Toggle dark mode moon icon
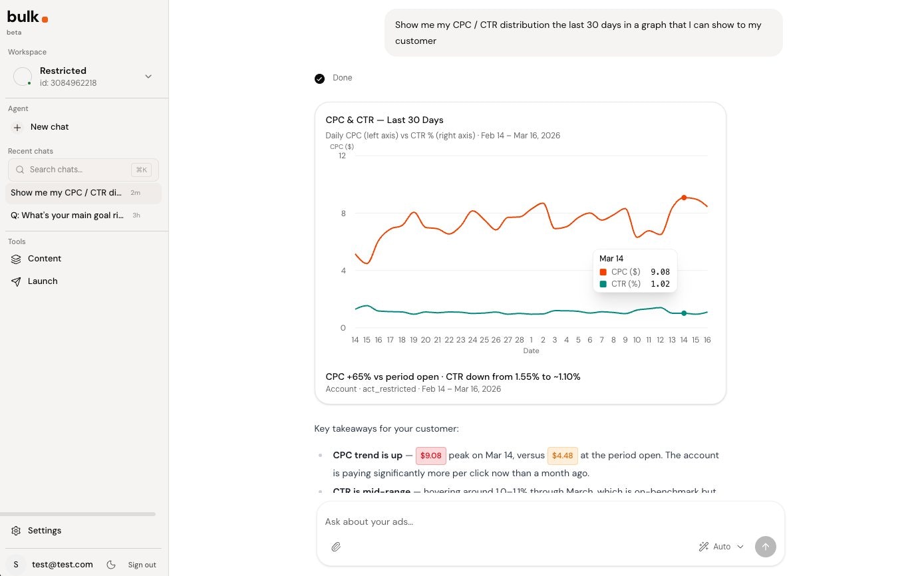This screenshot has height=576, width=924. [x=111, y=565]
